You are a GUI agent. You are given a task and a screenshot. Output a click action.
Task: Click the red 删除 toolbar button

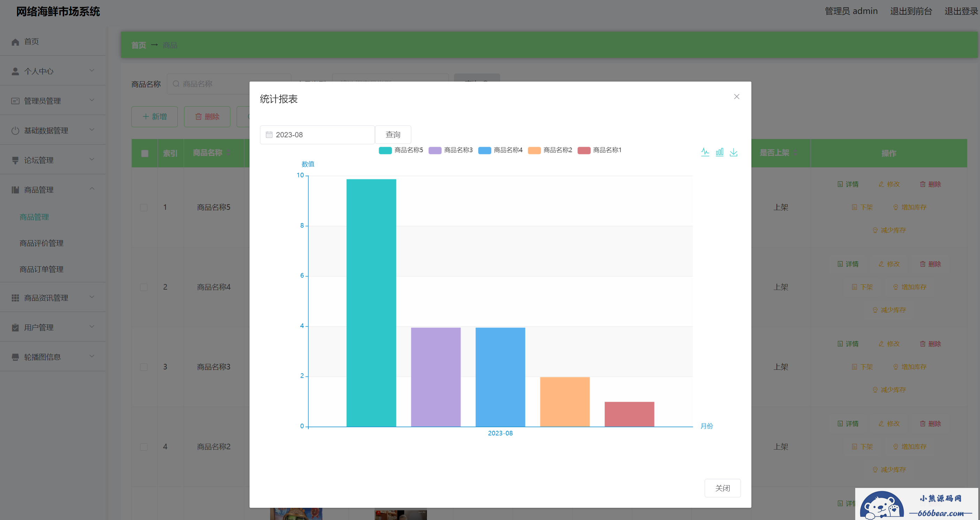207,117
